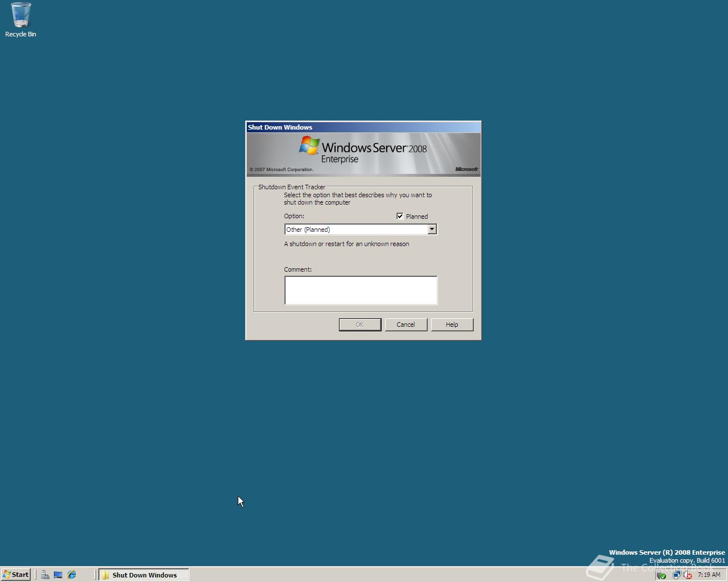The image size is (728, 582).
Task: Click inside the Comment text box
Action: tap(361, 290)
